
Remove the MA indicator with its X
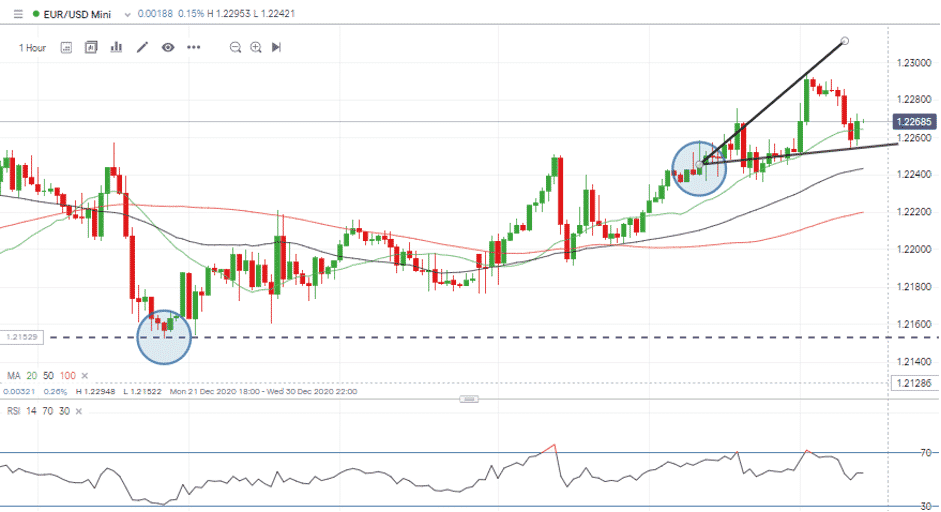(x=85, y=376)
